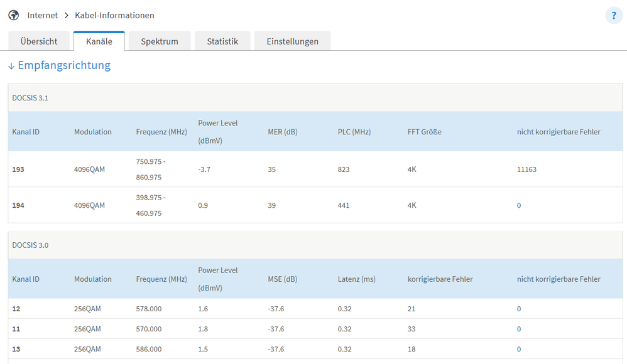627x364 pixels.
Task: Switch to the Übersicht tab
Action: [39, 41]
